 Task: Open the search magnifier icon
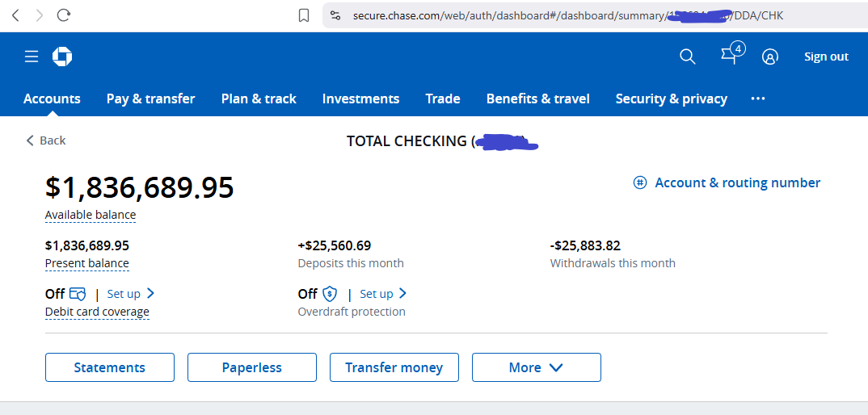pyautogui.click(x=687, y=57)
